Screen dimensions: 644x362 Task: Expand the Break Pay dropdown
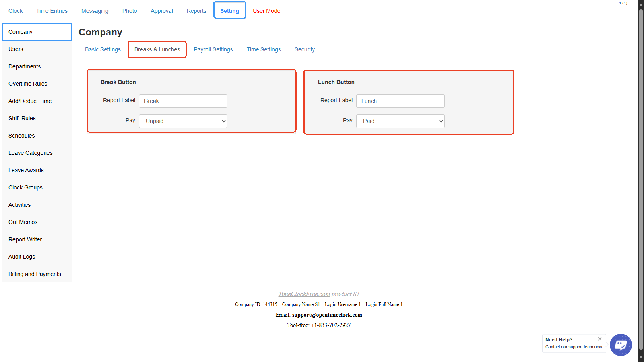(x=183, y=121)
